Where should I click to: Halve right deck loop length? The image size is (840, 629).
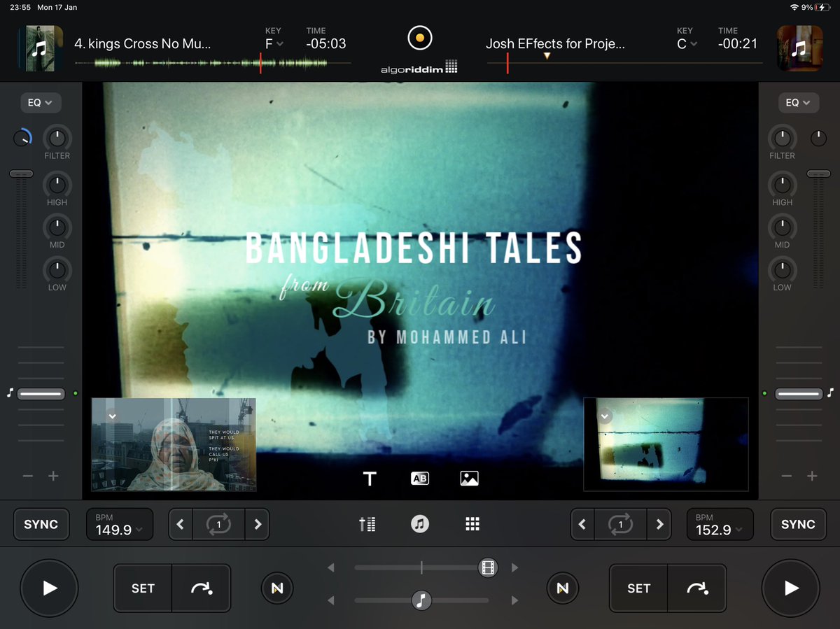click(582, 524)
